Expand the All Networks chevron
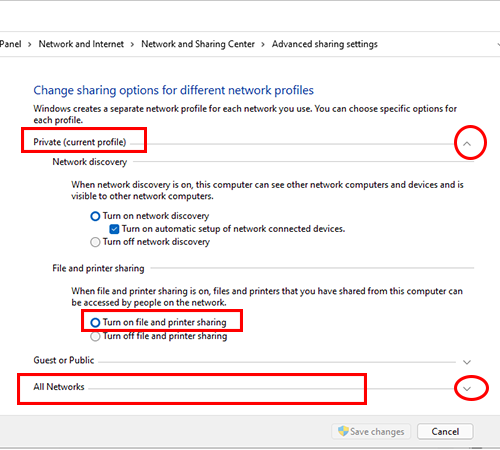This screenshot has height=450, width=500. [467, 389]
